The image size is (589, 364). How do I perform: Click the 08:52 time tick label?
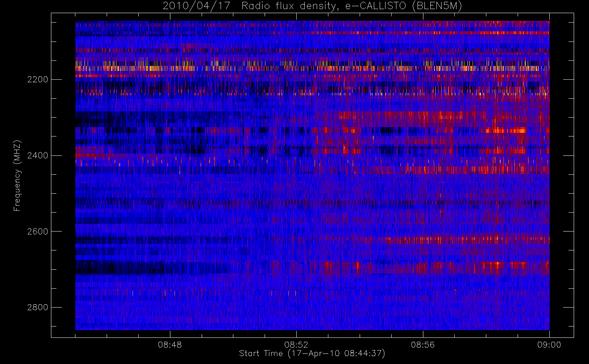pyautogui.click(x=296, y=345)
